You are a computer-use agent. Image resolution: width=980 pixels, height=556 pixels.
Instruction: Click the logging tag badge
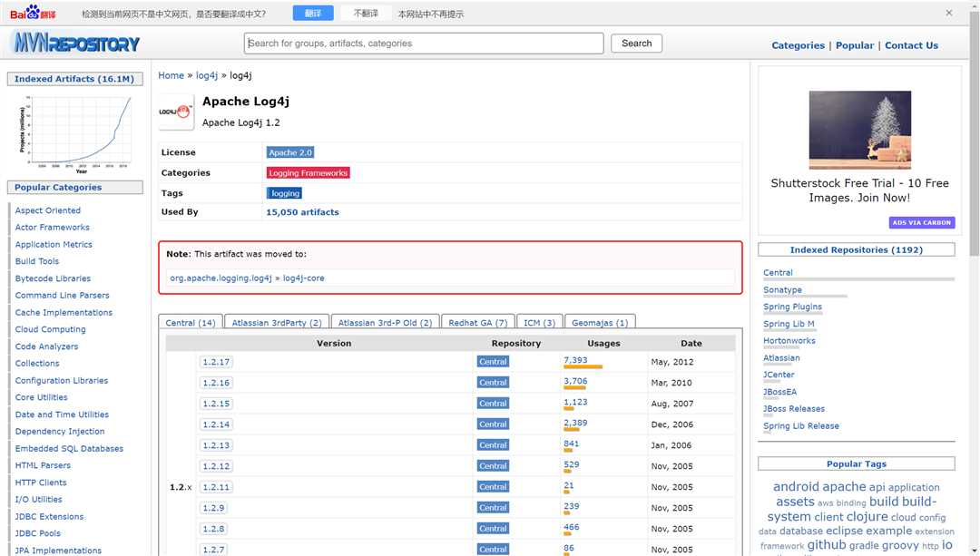pyautogui.click(x=285, y=194)
